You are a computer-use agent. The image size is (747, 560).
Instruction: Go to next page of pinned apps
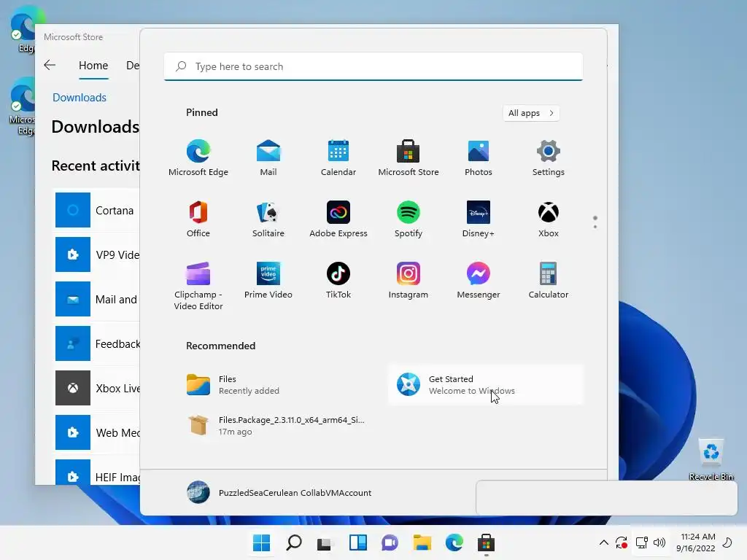point(595,227)
